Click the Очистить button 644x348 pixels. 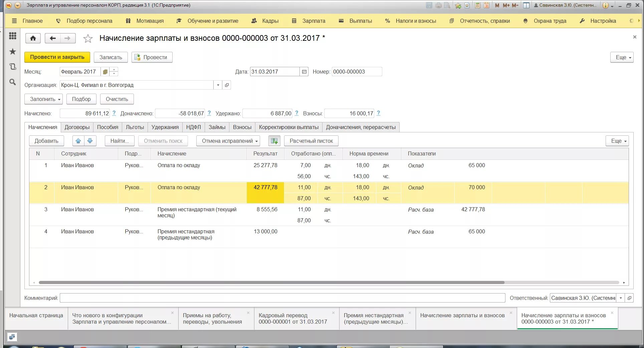pyautogui.click(x=117, y=99)
